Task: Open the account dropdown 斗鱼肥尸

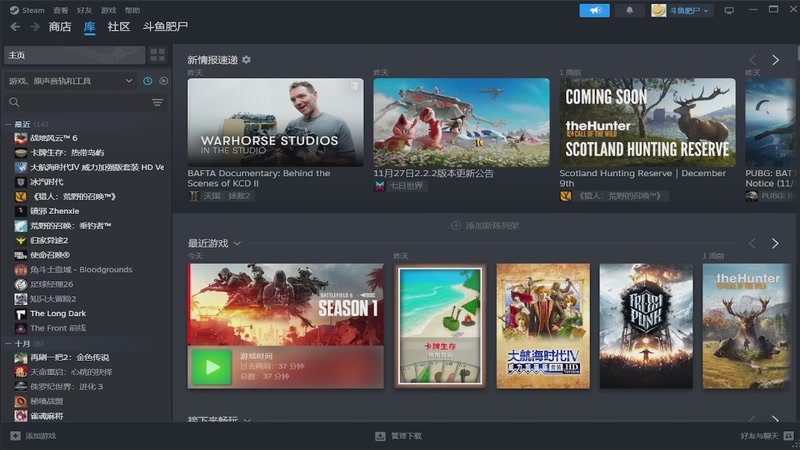Action: (x=682, y=10)
